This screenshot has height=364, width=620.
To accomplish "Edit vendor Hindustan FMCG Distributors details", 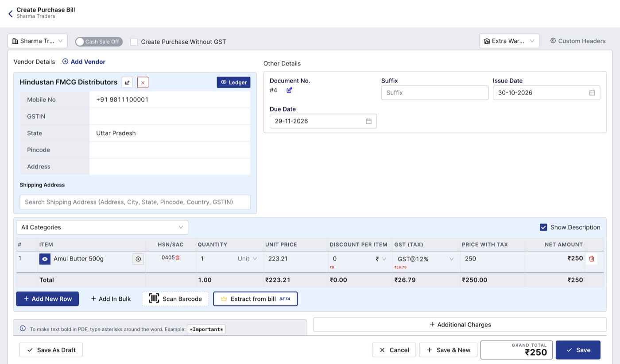I will 128,82.
